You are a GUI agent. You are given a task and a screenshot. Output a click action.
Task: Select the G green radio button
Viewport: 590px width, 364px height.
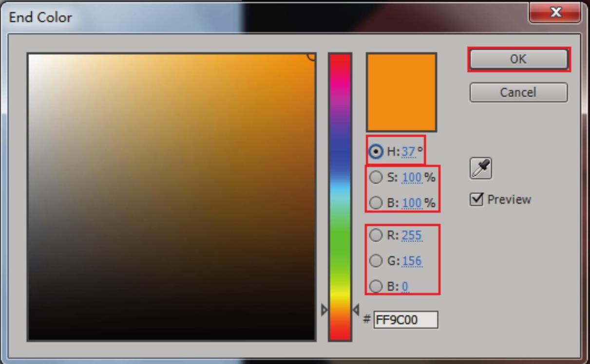(x=376, y=261)
